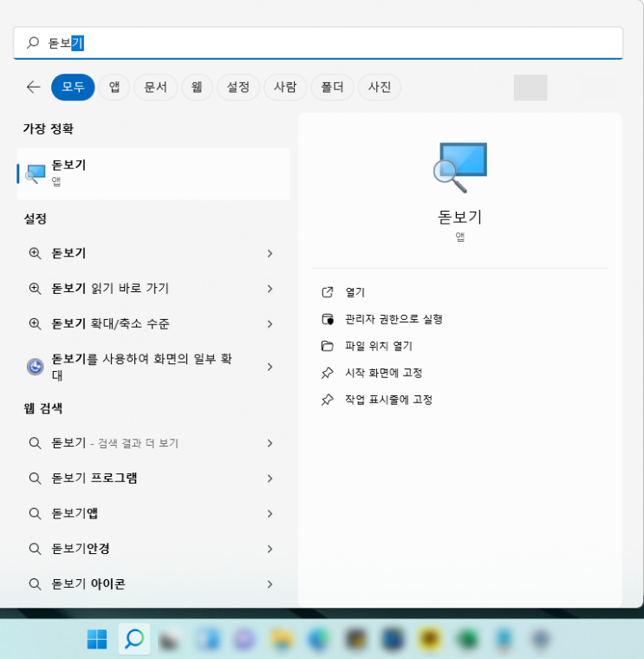Switch to the 사람 filter tab
The height and width of the screenshot is (659, 644).
(x=285, y=87)
